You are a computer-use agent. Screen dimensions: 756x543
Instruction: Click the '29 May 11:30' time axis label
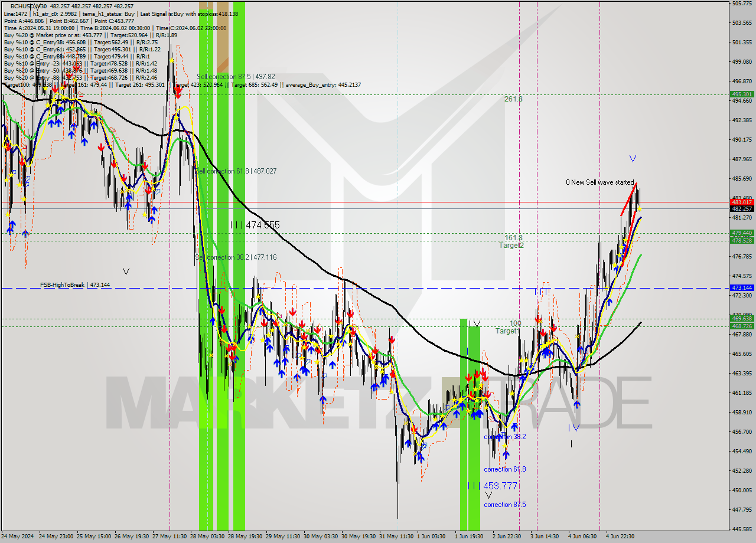283,537
